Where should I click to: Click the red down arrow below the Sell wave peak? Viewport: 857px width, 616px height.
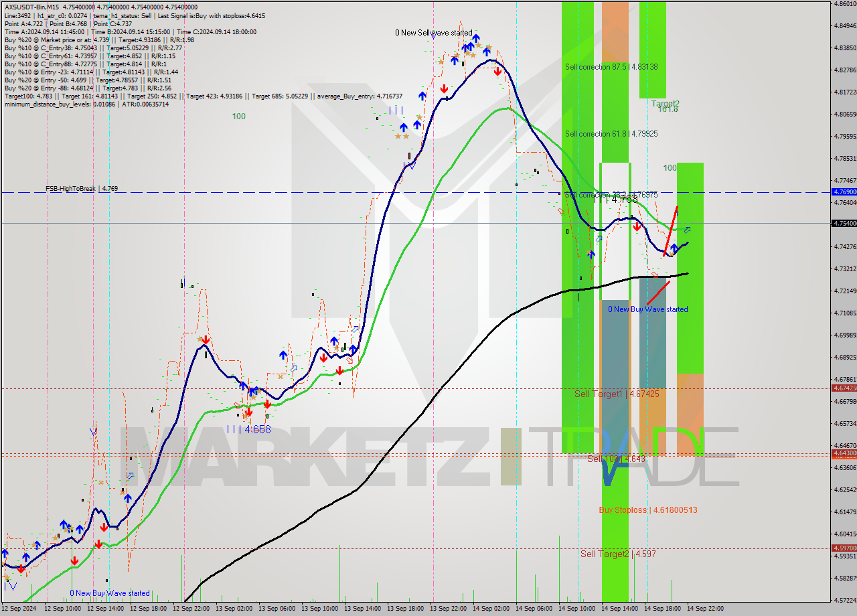click(x=498, y=70)
